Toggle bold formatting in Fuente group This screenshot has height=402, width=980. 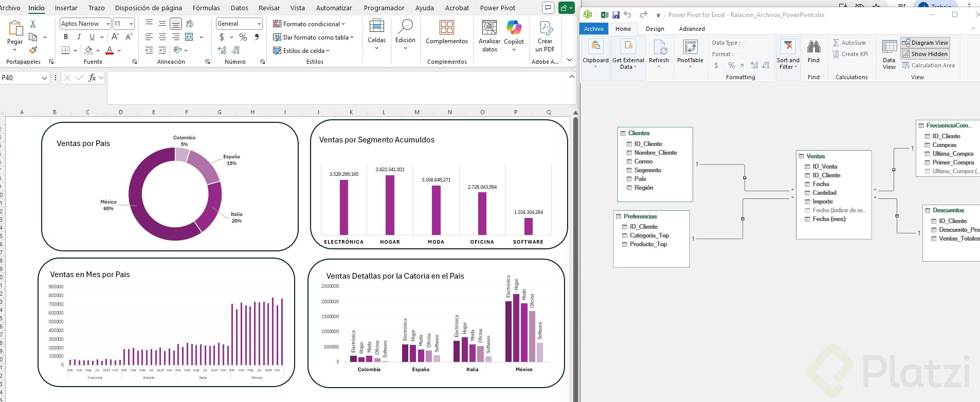(66, 37)
